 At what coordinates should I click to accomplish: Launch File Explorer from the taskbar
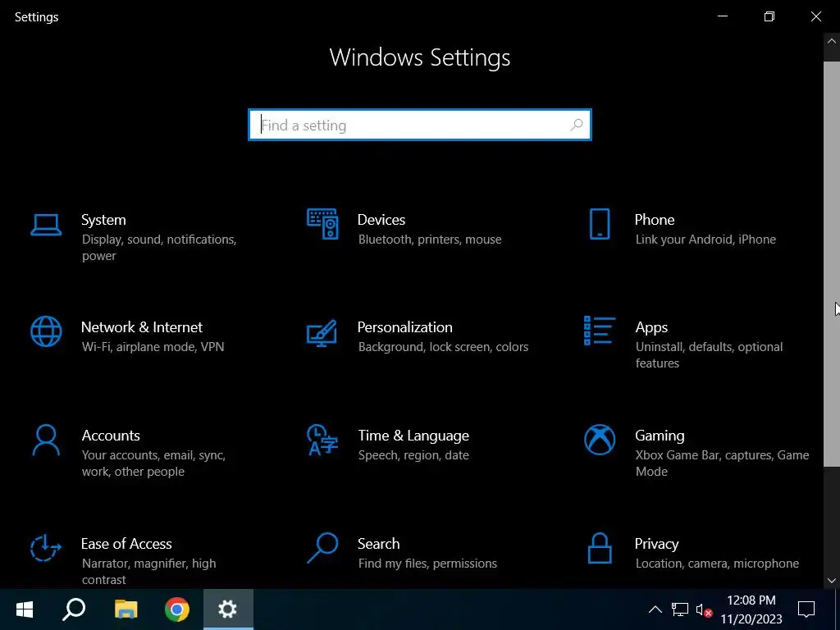(126, 609)
